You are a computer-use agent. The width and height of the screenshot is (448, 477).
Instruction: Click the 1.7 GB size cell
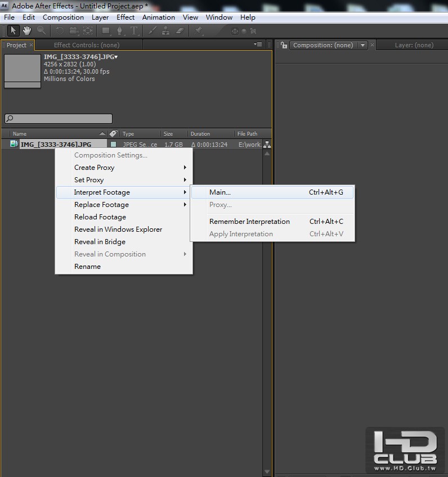point(174,145)
